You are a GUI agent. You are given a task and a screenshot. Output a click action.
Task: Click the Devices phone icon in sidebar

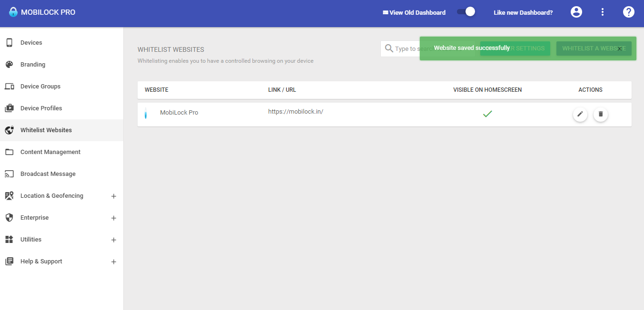click(9, 43)
